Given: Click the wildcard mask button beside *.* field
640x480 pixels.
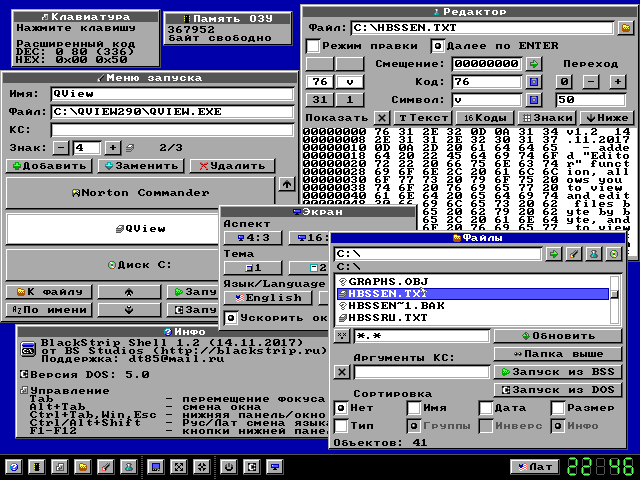Looking at the screenshot, I should tap(342, 336).
